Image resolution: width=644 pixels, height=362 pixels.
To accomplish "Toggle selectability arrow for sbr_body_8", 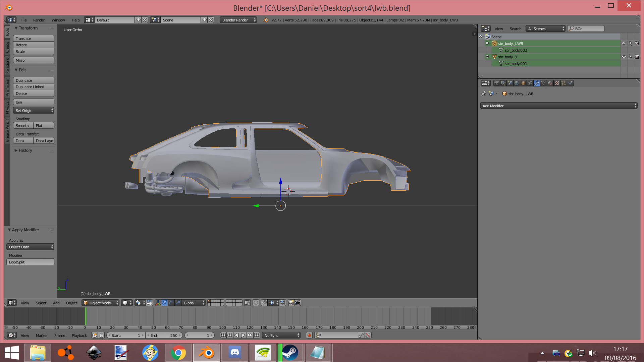I will click(631, 57).
